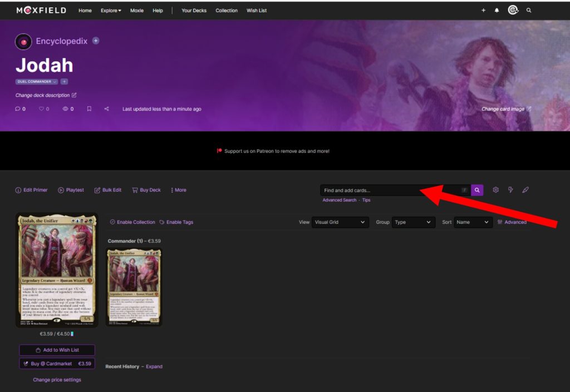This screenshot has height=392, width=570.
Task: Click Change price settings link
Action: [57, 380]
